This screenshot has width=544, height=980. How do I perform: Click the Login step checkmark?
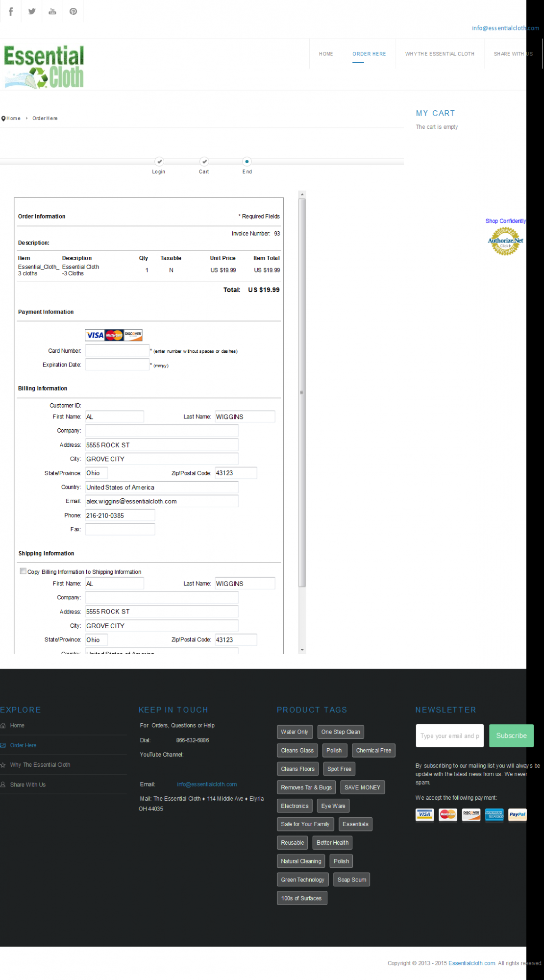tap(159, 161)
